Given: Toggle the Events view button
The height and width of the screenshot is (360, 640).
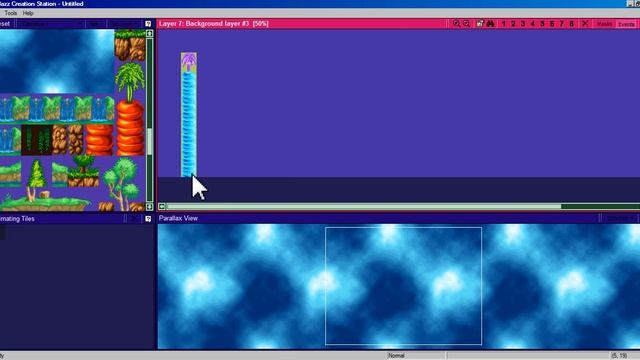Looking at the screenshot, I should [x=626, y=24].
